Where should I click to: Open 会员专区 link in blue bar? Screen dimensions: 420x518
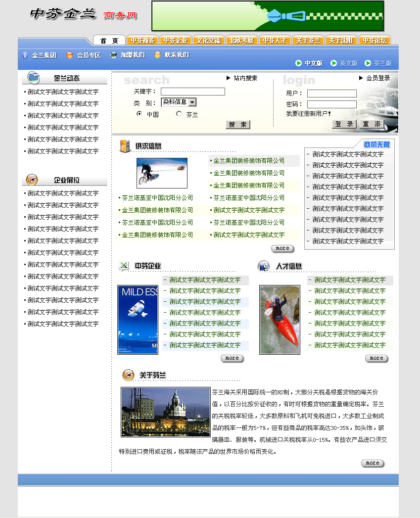89,55
